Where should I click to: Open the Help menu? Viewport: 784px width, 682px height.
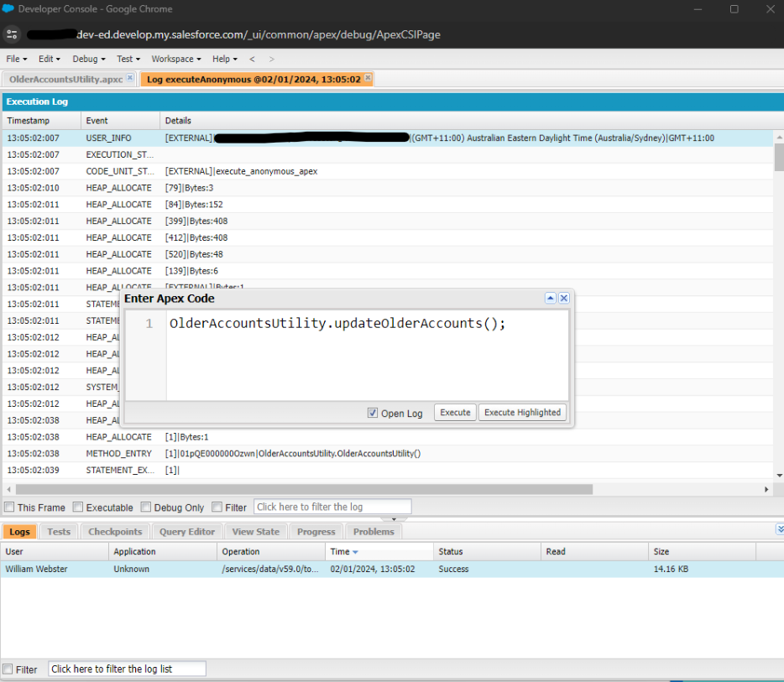pos(224,59)
